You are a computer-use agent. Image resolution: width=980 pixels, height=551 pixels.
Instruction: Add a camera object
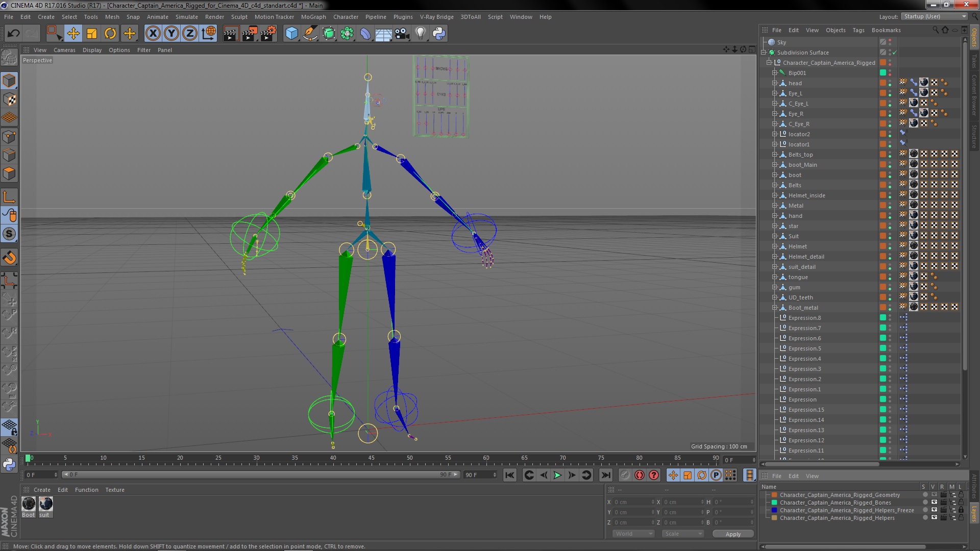402,34
